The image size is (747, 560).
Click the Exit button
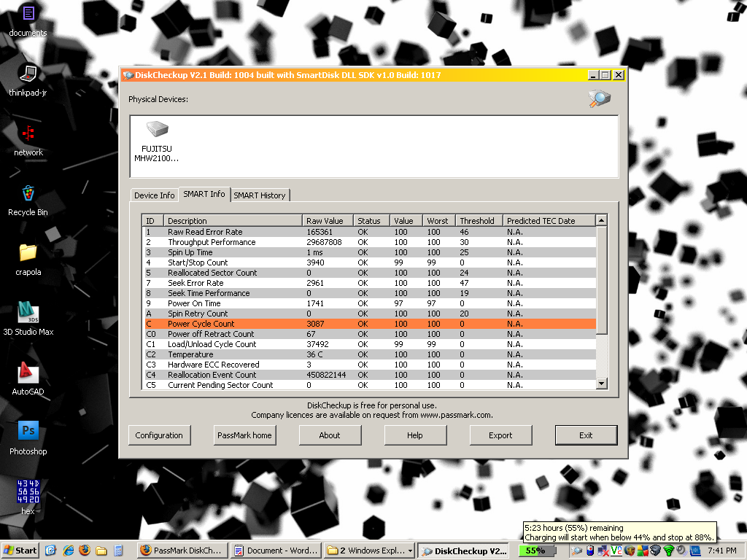586,435
